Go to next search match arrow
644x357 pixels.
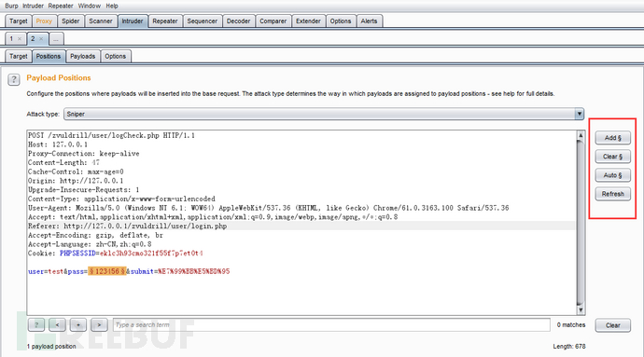pos(99,325)
